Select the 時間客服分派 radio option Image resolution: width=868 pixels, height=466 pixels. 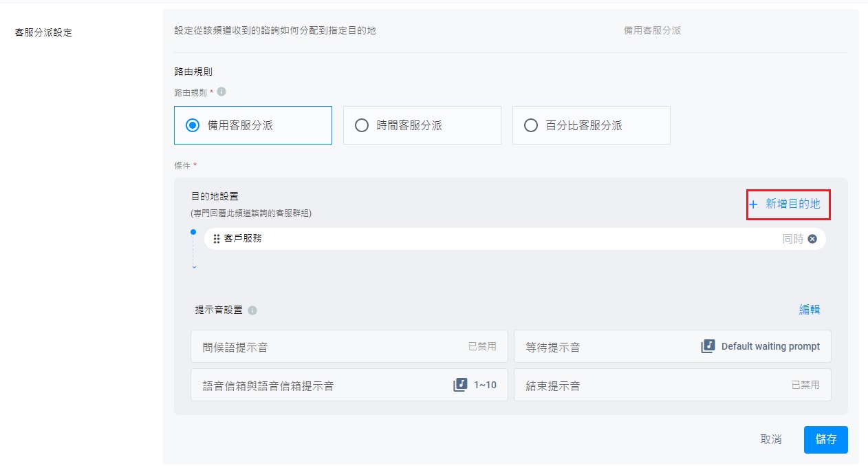(422, 125)
